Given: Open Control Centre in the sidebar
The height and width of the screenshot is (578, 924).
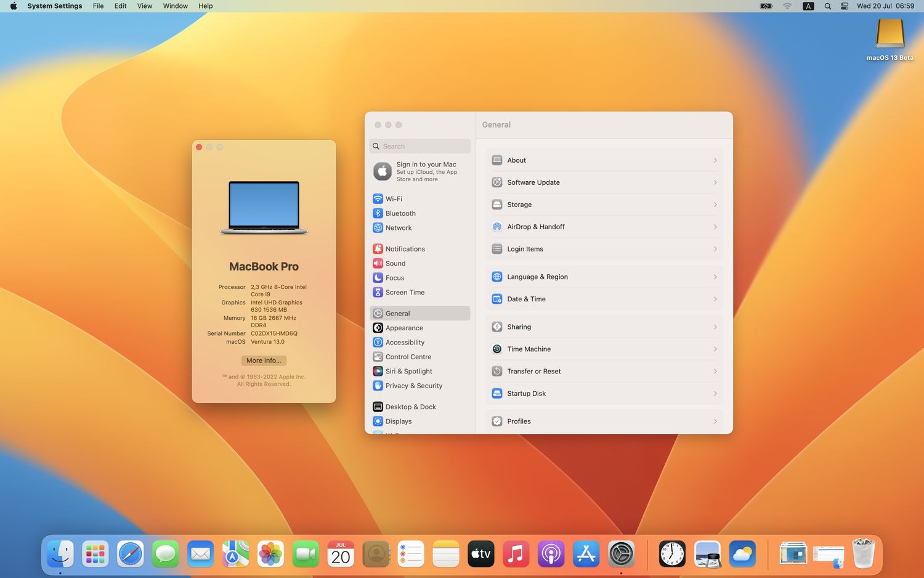Looking at the screenshot, I should tap(419, 357).
